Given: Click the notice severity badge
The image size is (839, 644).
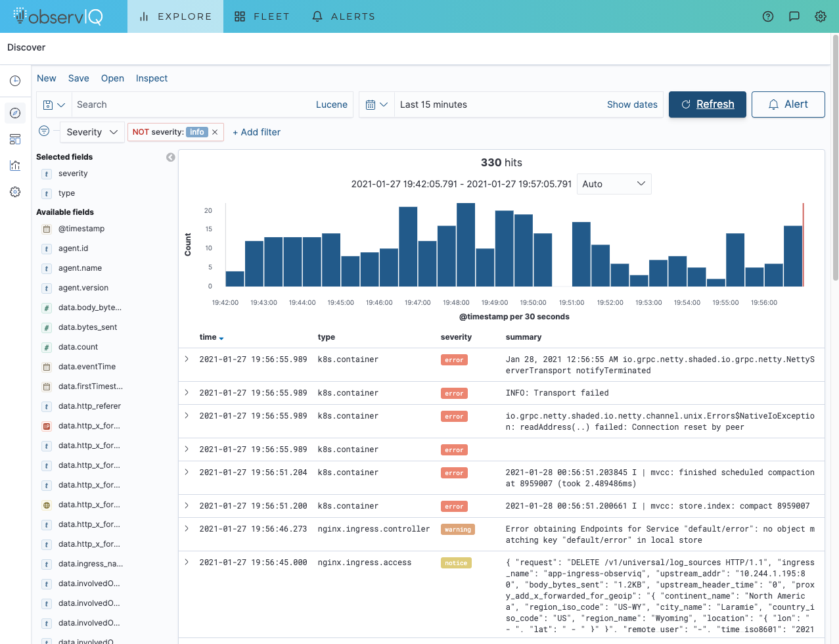Looking at the screenshot, I should tap(456, 563).
